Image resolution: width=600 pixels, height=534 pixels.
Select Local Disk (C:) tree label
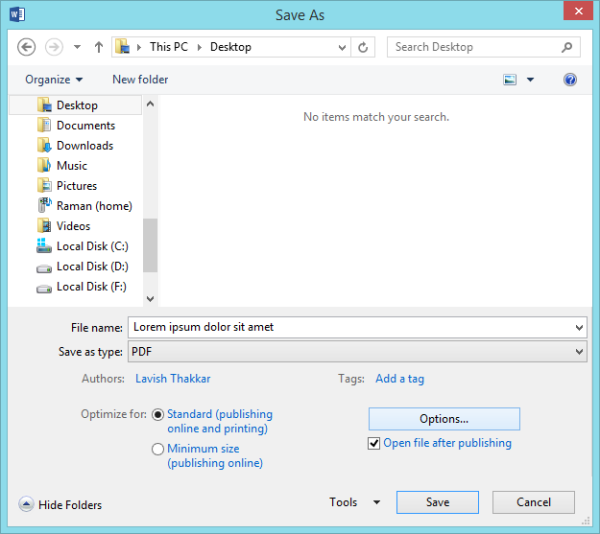93,246
